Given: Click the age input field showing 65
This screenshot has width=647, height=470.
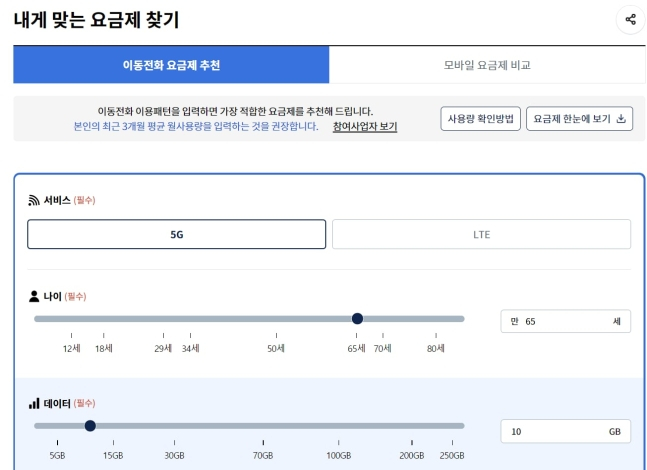Looking at the screenshot, I should tap(566, 321).
